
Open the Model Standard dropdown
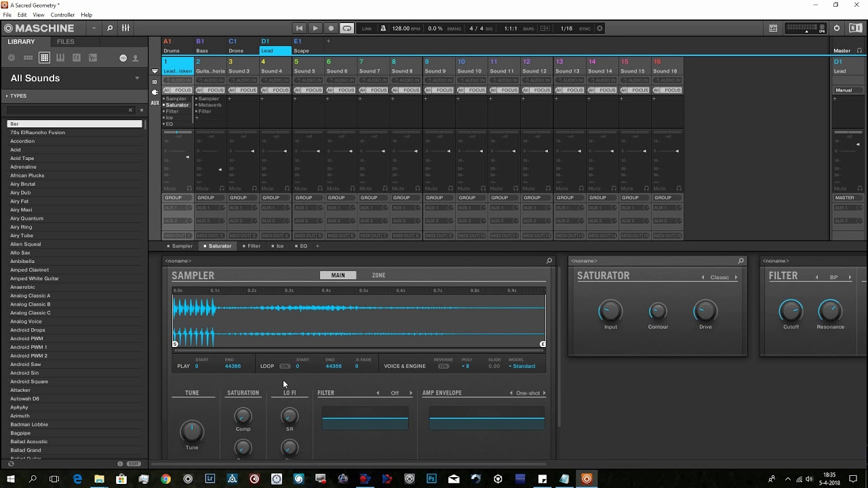coord(522,366)
